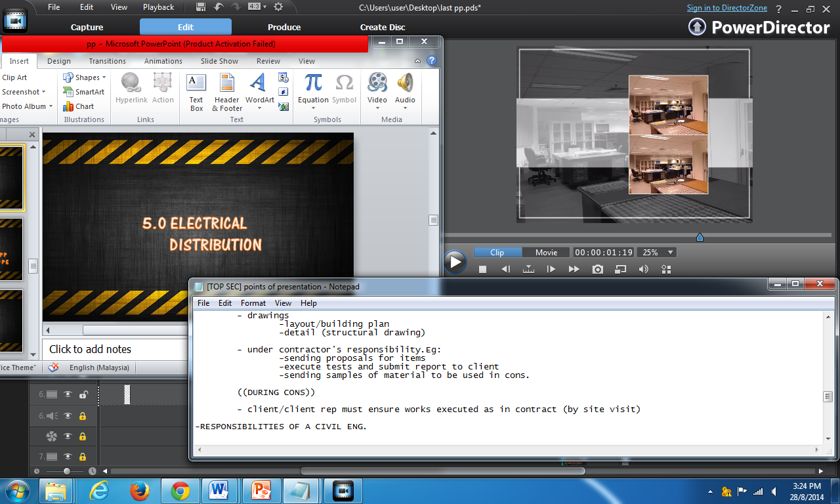This screenshot has width=840, height=504.
Task: Step to the previous frame
Action: pos(505,269)
